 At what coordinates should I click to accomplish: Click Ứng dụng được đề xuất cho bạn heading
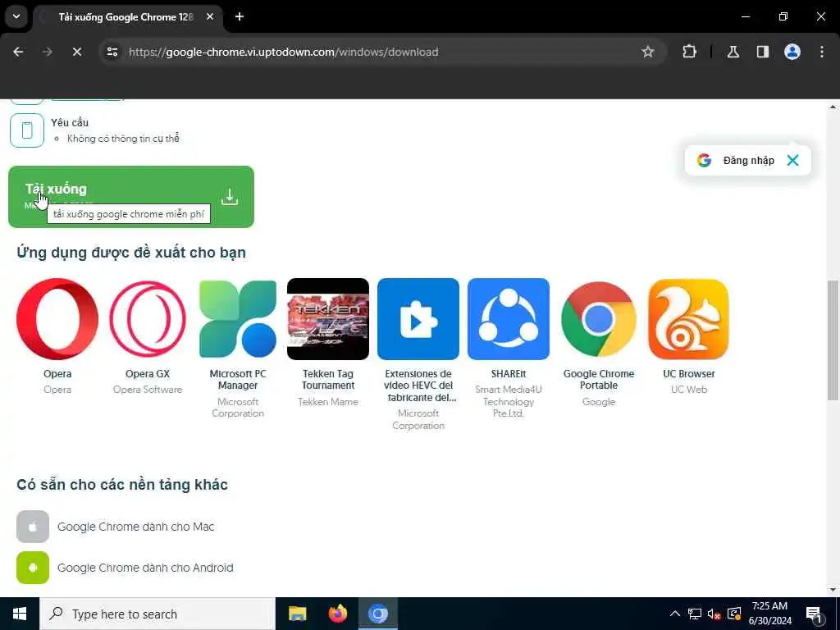[131, 253]
